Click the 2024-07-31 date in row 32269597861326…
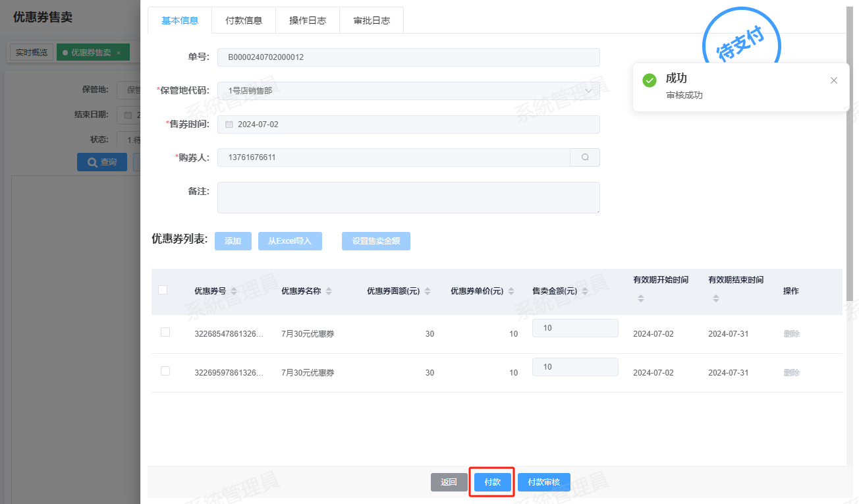Screen dimensions: 859x504 coord(729,373)
